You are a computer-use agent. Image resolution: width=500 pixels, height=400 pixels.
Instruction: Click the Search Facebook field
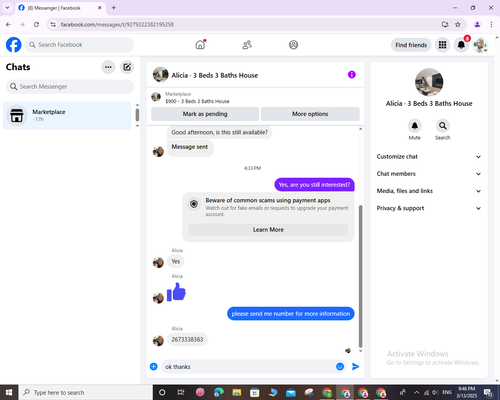pos(79,45)
